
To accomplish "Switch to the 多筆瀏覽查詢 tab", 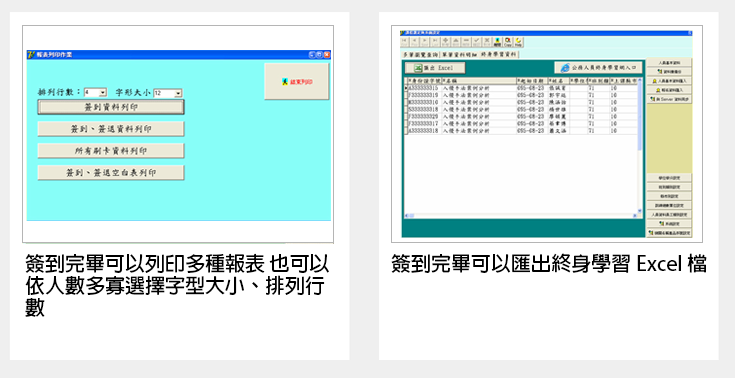I will (420, 54).
